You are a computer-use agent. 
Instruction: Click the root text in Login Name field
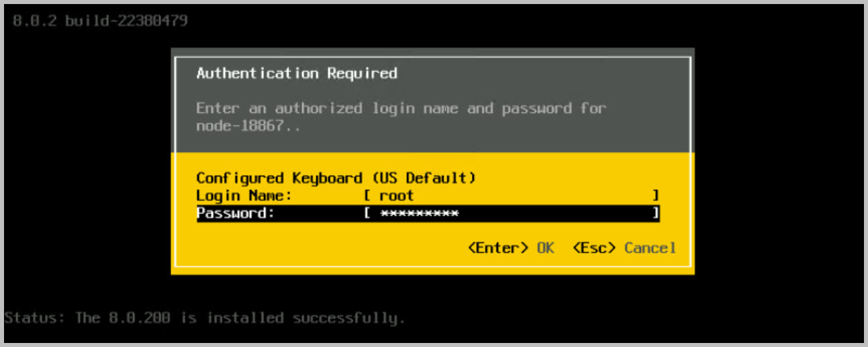click(396, 196)
